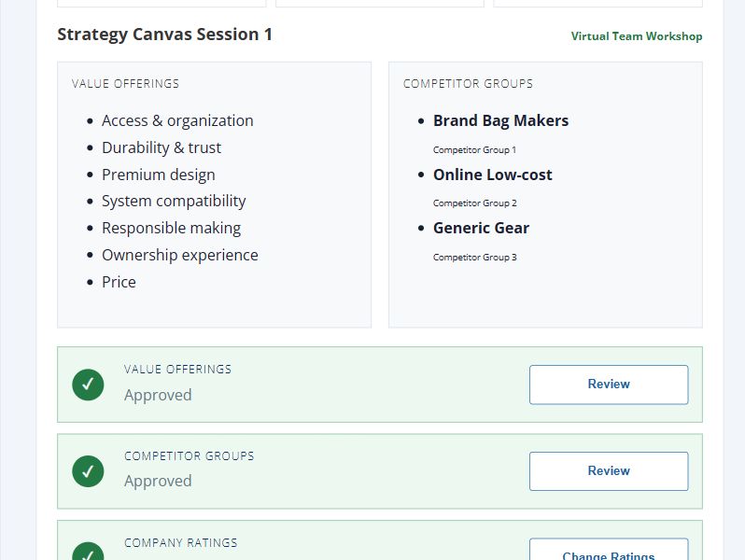Click the 'VALUE OFFERINGS' heading in the list card
745x560 pixels.
[125, 84]
